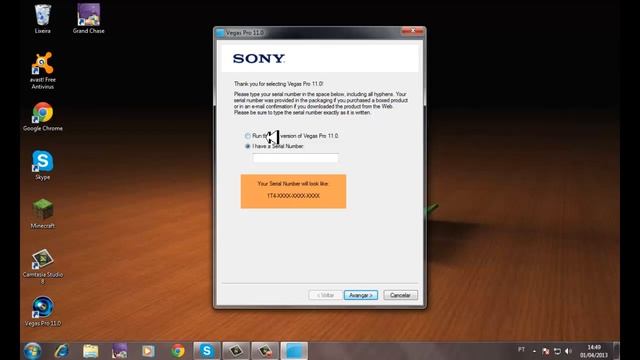
Task: Click the Cancelar button
Action: 400,295
